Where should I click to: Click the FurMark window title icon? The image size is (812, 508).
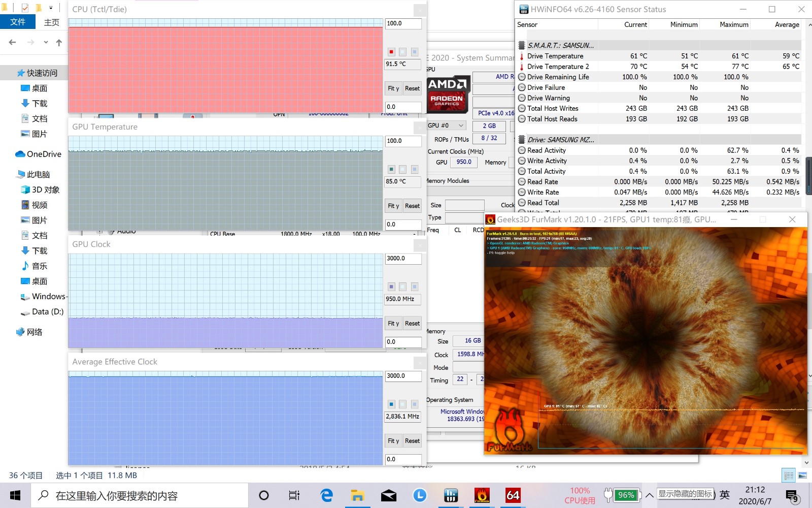click(x=490, y=219)
